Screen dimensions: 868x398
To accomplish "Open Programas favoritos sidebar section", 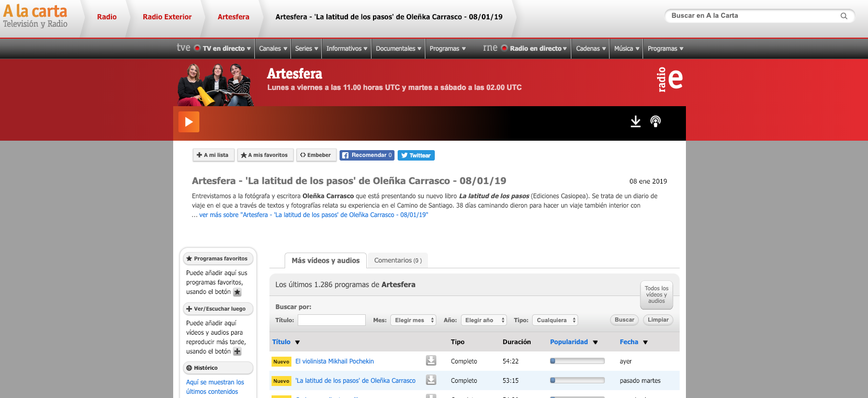I will [x=218, y=258].
